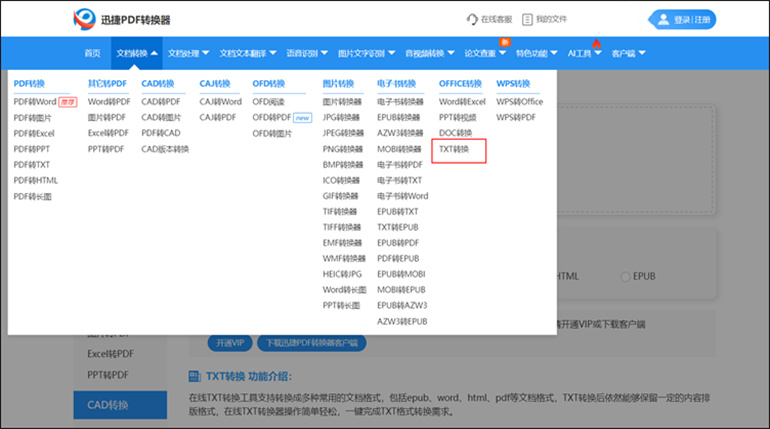
Task: Choose 图片转PDF menu entry
Action: [107, 117]
